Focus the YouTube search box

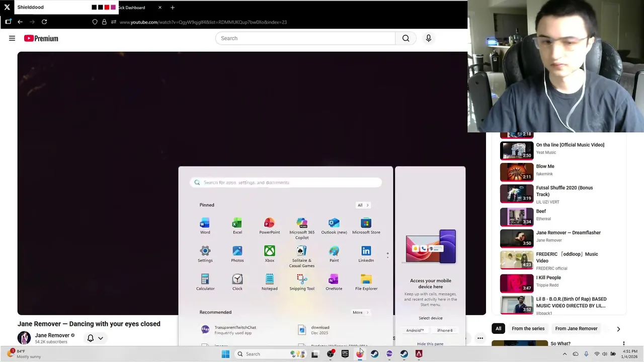point(305,38)
